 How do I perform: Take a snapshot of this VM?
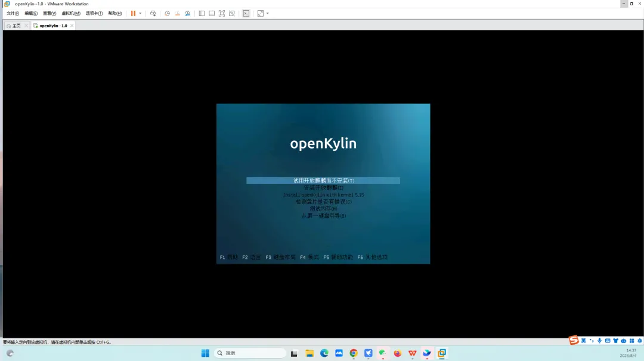[x=167, y=14]
